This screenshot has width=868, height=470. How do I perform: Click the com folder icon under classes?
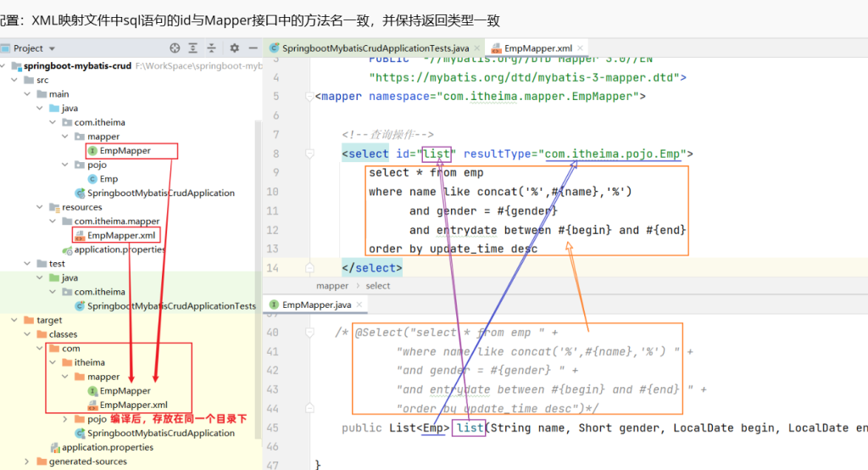pos(54,349)
